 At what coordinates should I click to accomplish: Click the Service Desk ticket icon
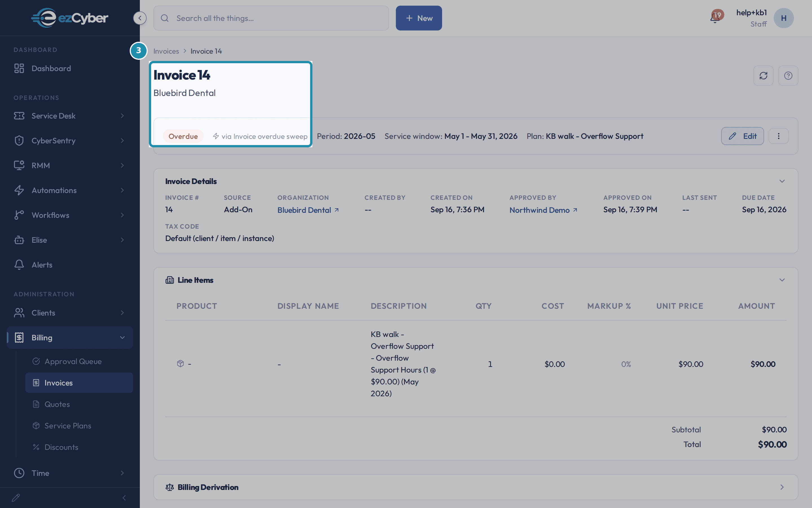[19, 116]
